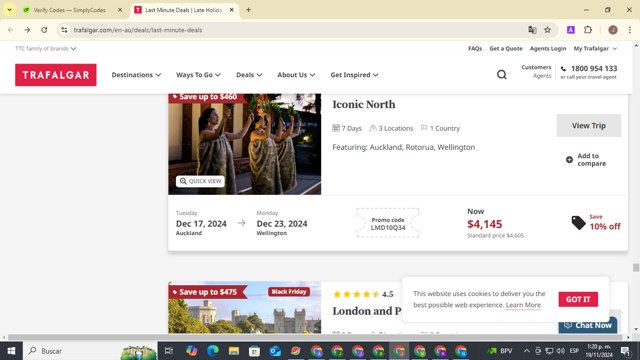Open Chrome three-dot menu

point(630,30)
